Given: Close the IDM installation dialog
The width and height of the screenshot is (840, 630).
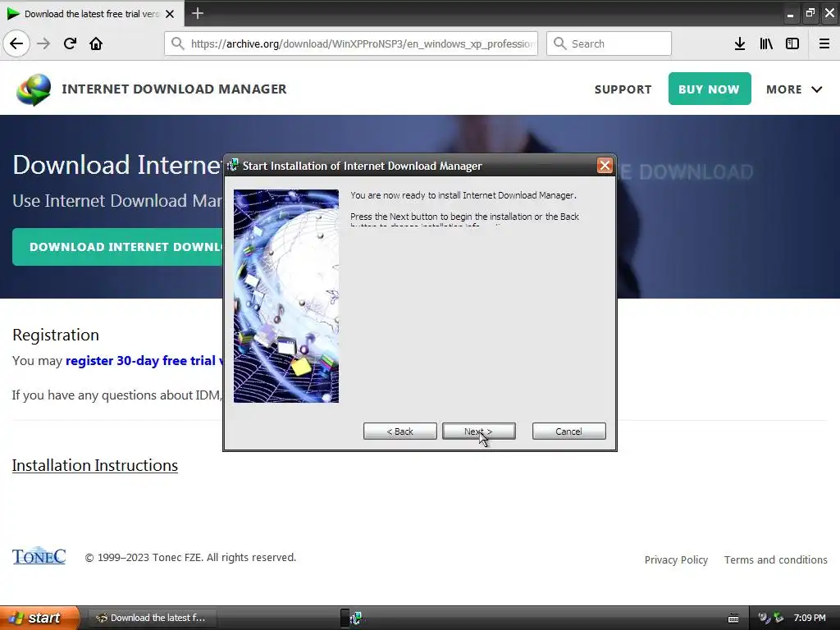Looking at the screenshot, I should (605, 166).
